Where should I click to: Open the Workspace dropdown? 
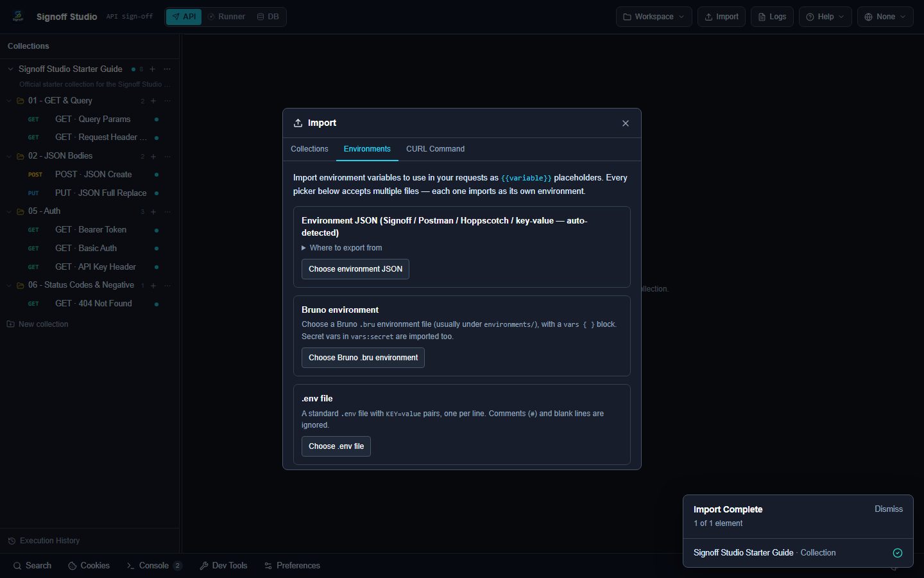point(654,17)
